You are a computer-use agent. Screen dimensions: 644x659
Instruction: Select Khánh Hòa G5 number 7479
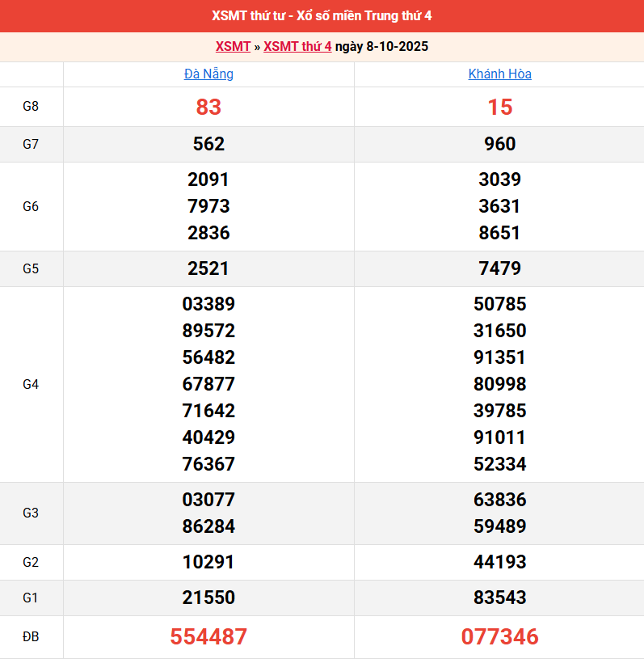[x=499, y=269]
